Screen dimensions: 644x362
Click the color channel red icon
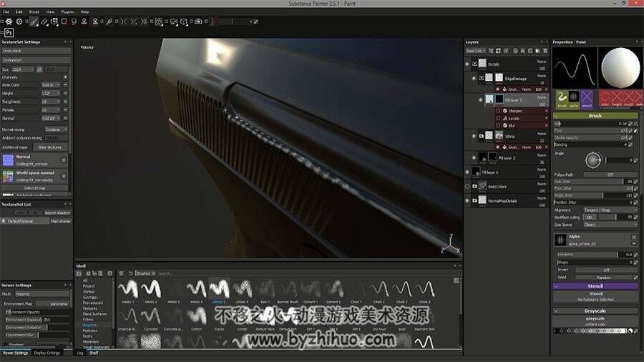[605, 99]
